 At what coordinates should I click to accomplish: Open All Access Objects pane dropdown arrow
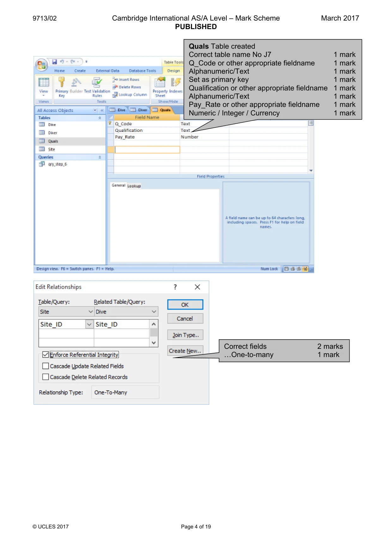(95, 110)
